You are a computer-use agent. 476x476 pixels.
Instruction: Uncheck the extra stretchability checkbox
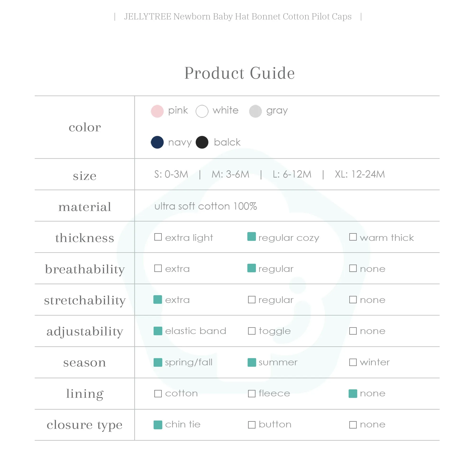click(158, 300)
